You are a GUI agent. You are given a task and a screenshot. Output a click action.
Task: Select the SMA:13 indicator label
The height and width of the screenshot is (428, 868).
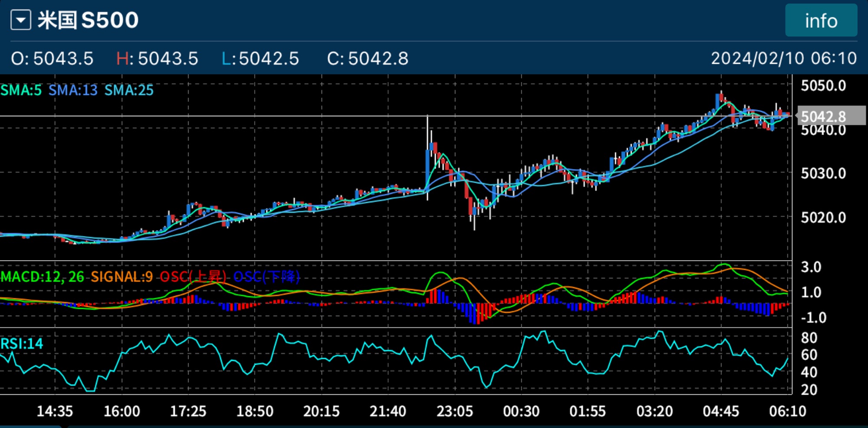(73, 90)
